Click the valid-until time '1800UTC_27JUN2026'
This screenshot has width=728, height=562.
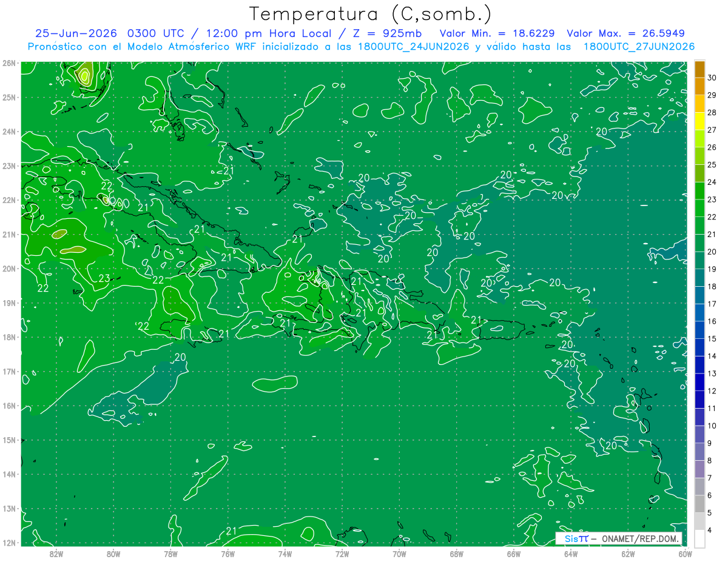639,47
